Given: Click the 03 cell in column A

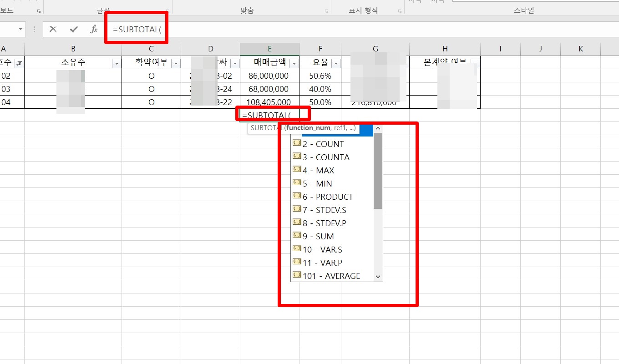Looking at the screenshot, I should (x=12, y=89).
